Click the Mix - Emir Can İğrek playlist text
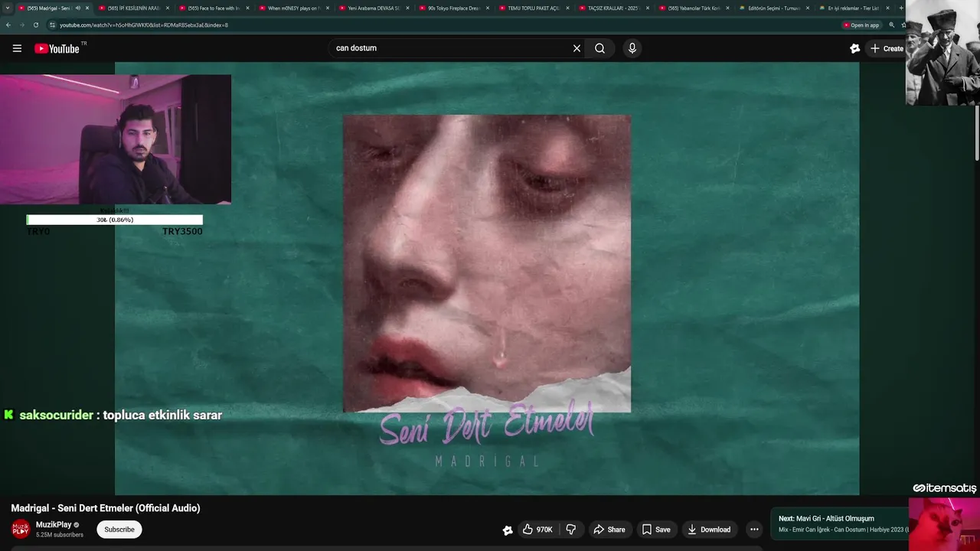The width and height of the screenshot is (980, 551). [x=843, y=530]
